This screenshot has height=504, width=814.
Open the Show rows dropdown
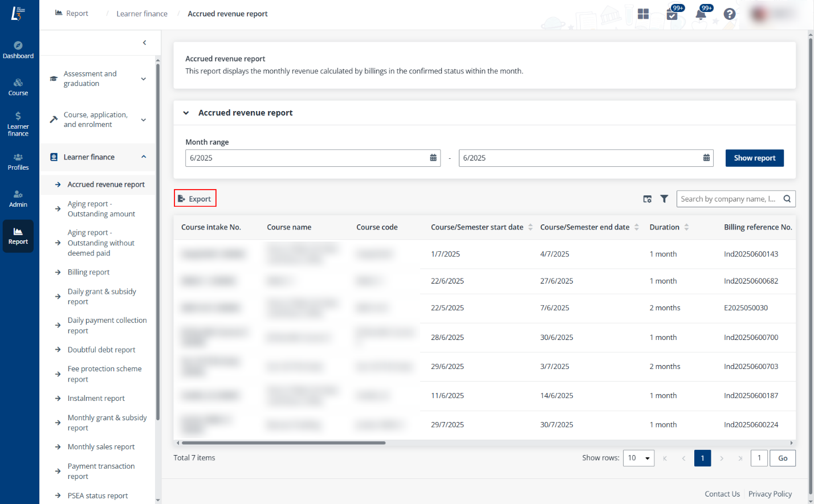(x=638, y=458)
